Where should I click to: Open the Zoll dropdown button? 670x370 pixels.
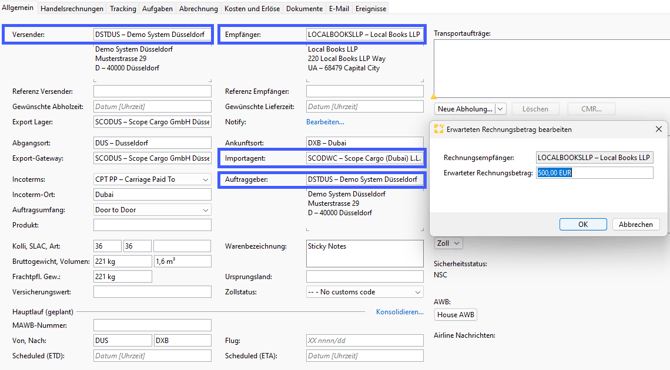448,243
